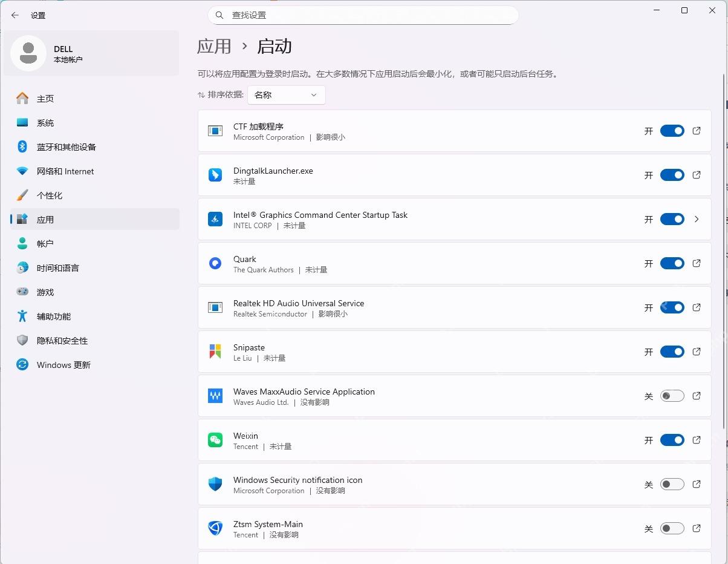Disable Realtek HD Audio Universal Service toggle
This screenshot has height=564, width=728.
tap(672, 307)
